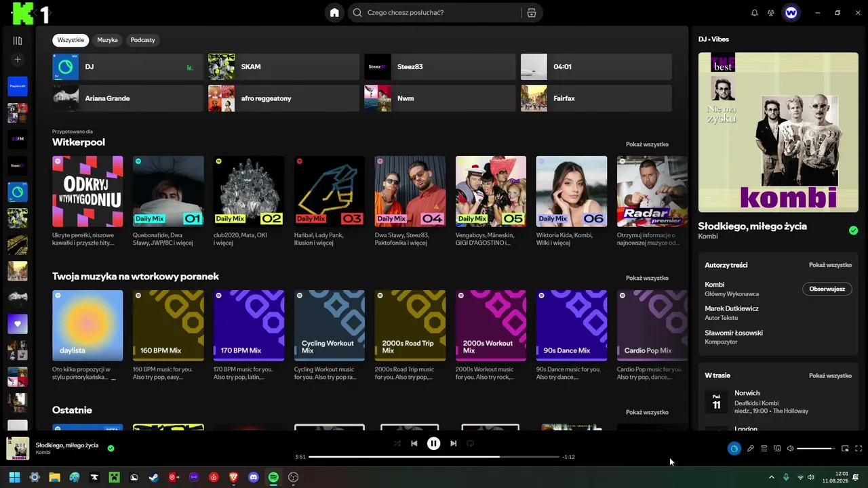Open the Daily Mix 03 card

tap(330, 201)
